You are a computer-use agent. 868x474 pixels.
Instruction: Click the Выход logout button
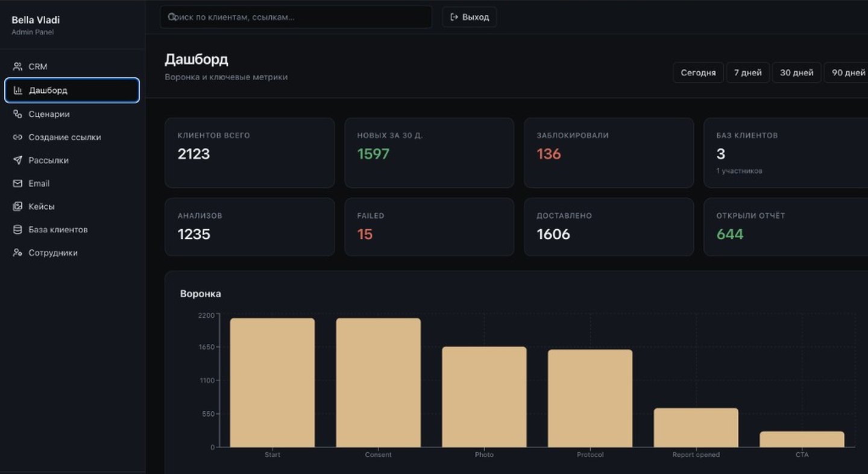point(470,17)
